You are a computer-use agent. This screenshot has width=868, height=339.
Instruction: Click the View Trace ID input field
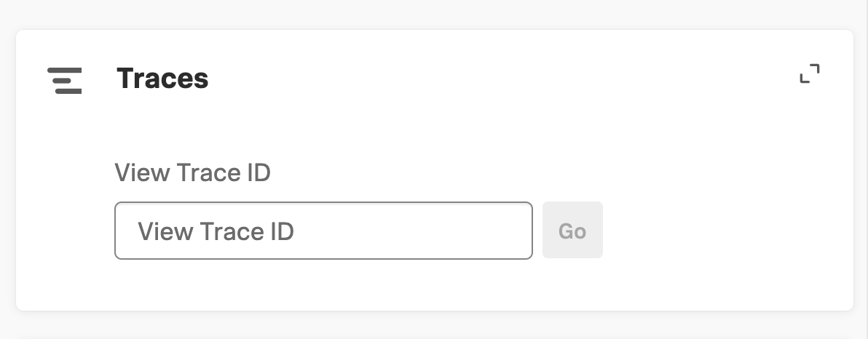tap(323, 231)
